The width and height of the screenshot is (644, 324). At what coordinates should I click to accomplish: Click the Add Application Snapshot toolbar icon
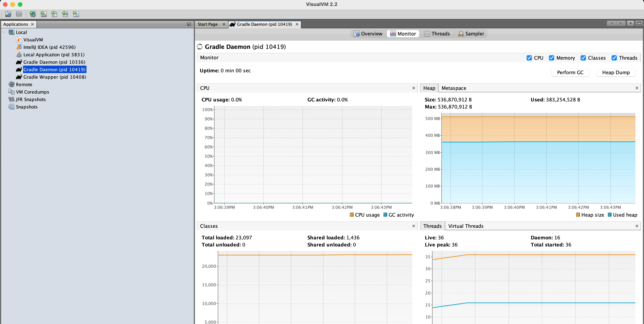pyautogui.click(x=76, y=14)
